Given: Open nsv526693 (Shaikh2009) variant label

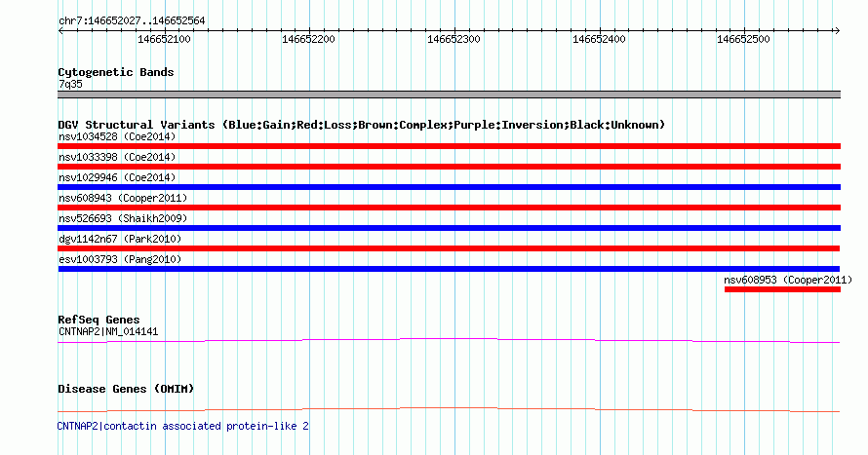Looking at the screenshot, I should [123, 218].
